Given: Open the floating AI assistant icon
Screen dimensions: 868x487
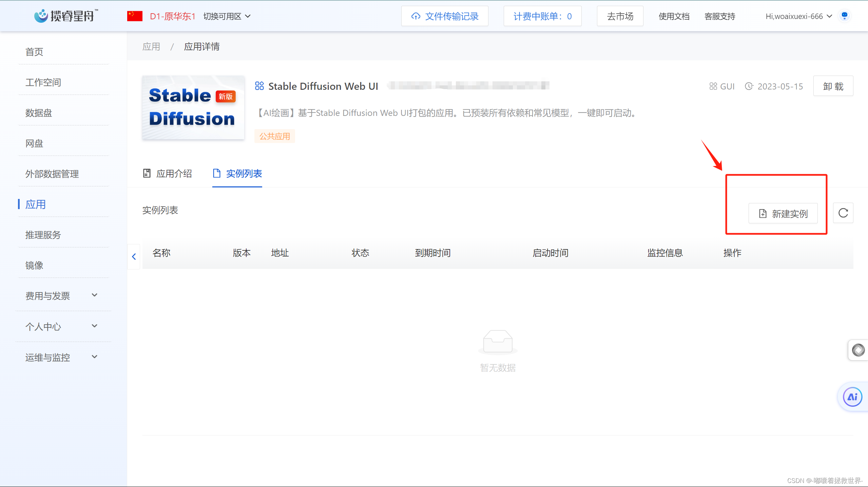Looking at the screenshot, I should pos(852,397).
